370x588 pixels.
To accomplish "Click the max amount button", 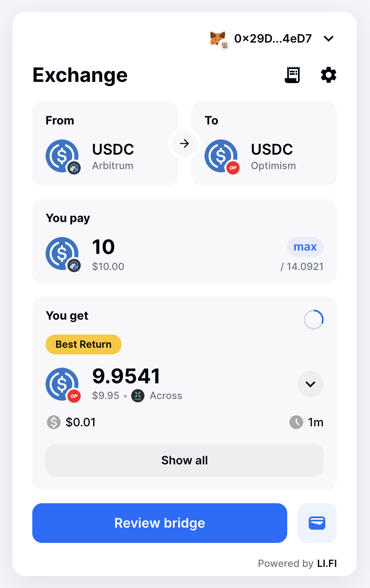I will (x=305, y=247).
